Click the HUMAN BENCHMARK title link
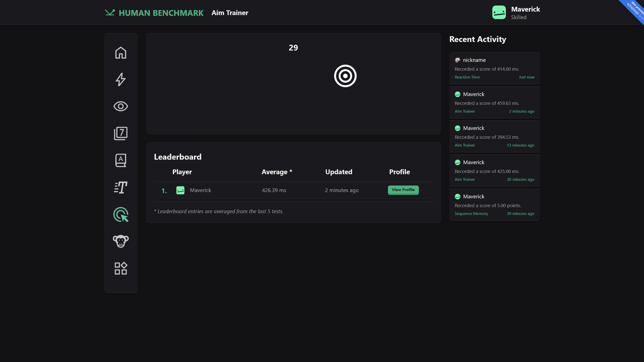The width and height of the screenshot is (644, 362). [161, 13]
